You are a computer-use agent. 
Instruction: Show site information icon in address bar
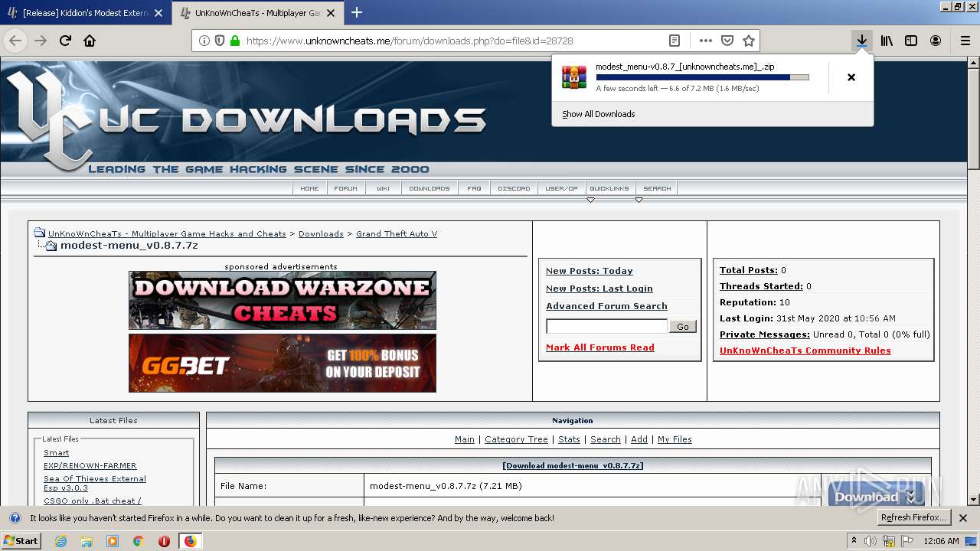coord(204,41)
